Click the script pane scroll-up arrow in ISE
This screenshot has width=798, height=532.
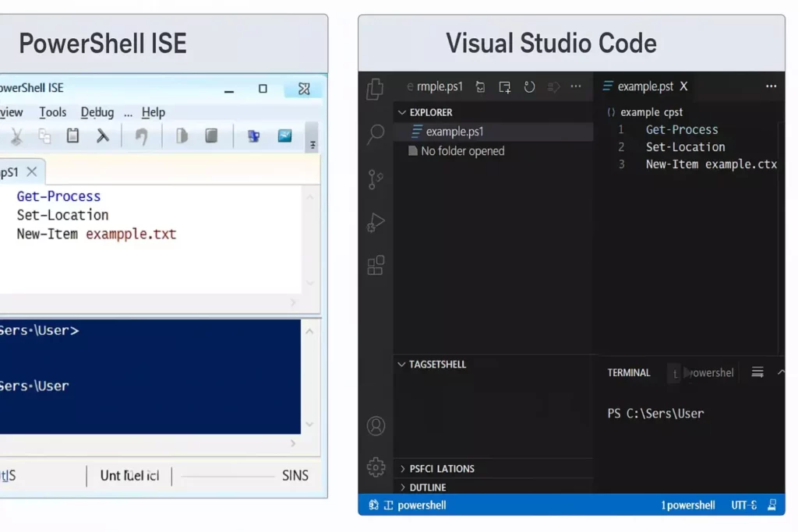tap(310, 197)
